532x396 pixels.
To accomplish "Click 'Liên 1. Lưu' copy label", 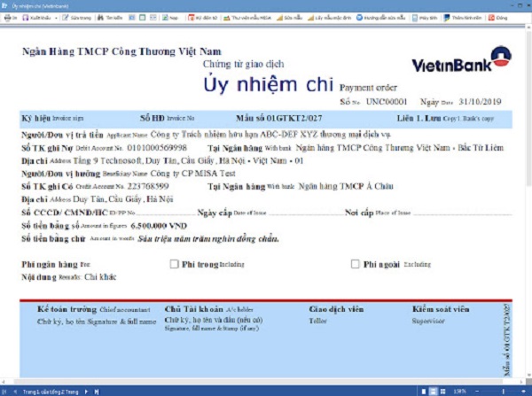I will (x=419, y=119).
